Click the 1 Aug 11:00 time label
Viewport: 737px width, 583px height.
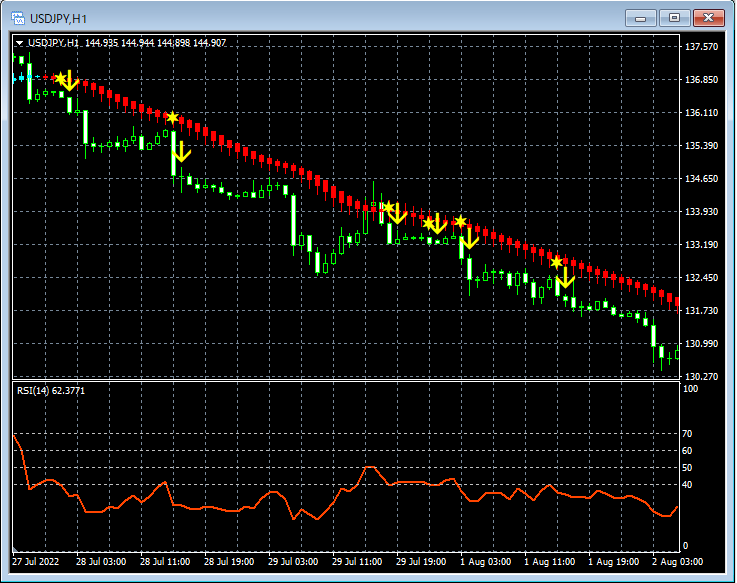(x=549, y=562)
